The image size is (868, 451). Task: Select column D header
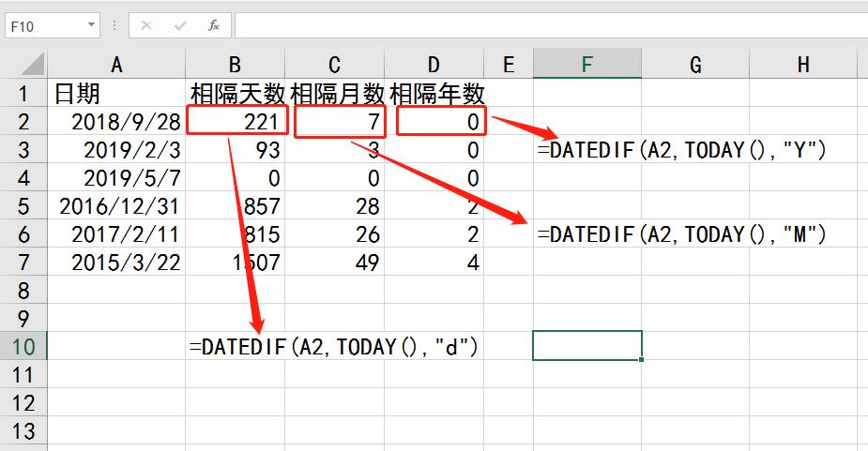click(x=434, y=64)
